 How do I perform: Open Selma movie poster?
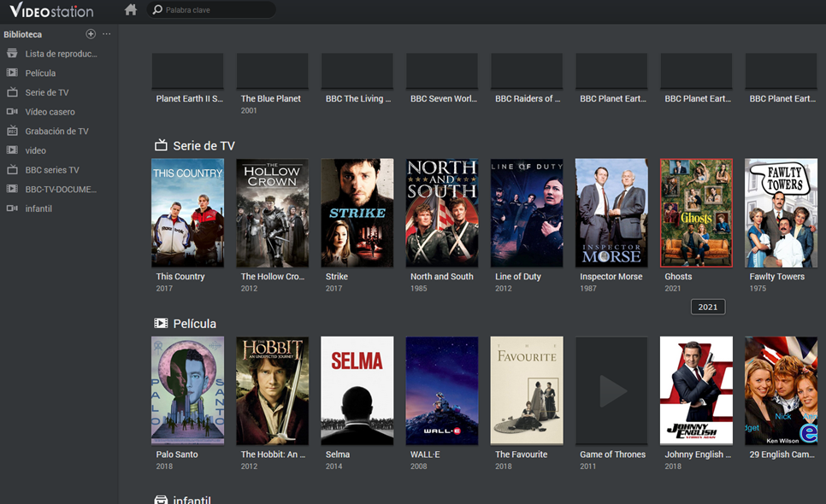coord(357,390)
